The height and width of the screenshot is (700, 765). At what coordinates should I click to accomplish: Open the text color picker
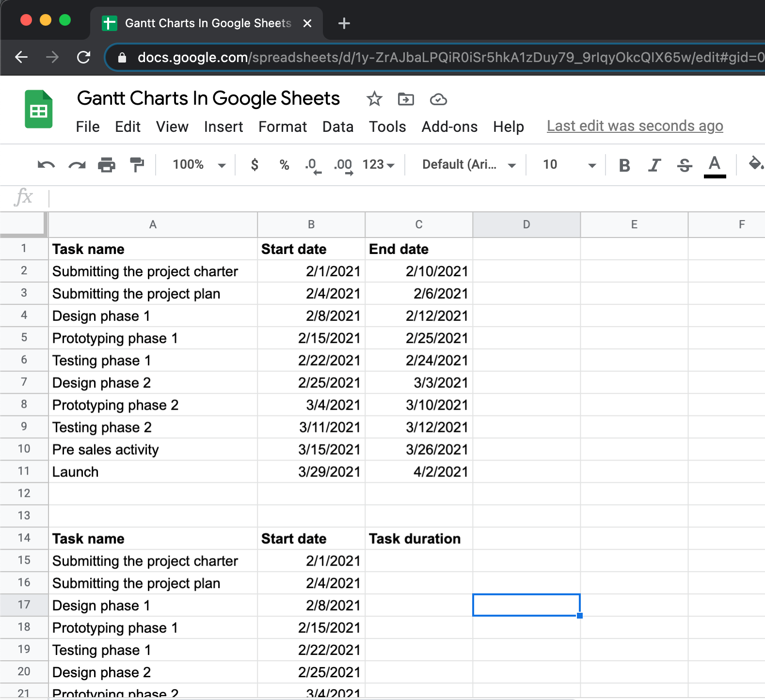tap(715, 165)
